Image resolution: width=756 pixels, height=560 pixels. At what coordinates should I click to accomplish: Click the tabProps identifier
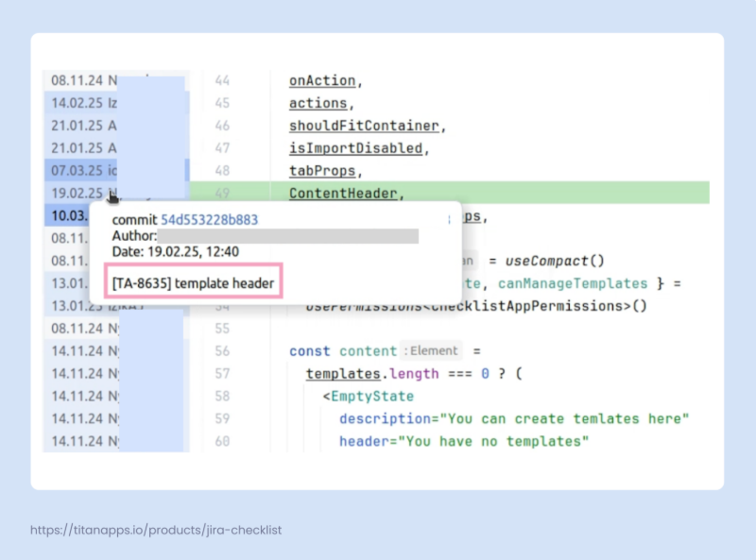323,171
